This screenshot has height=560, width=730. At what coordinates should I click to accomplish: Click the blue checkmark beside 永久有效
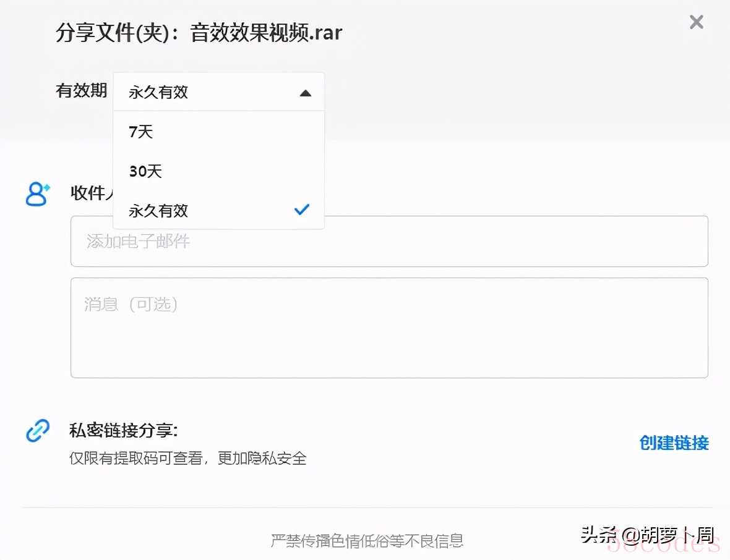[301, 210]
